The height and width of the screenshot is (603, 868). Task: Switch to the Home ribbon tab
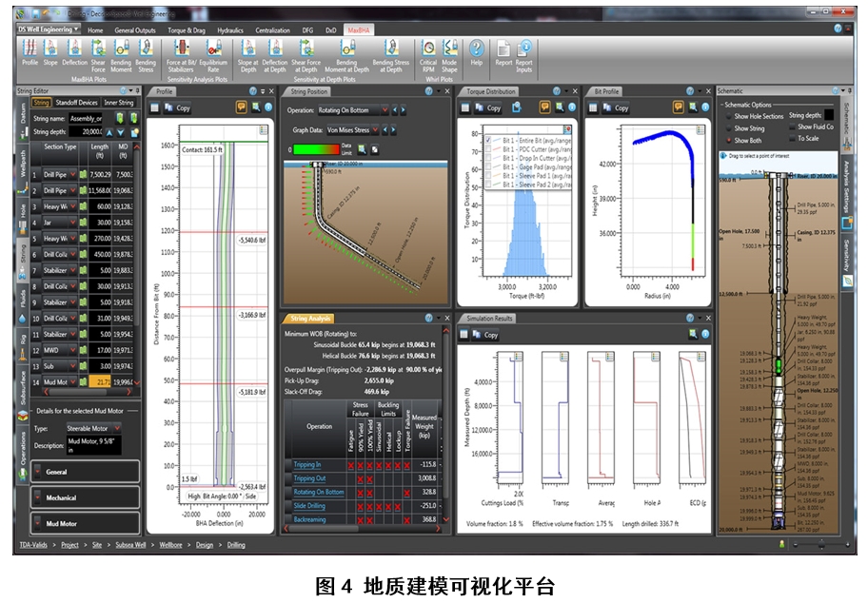pyautogui.click(x=95, y=30)
